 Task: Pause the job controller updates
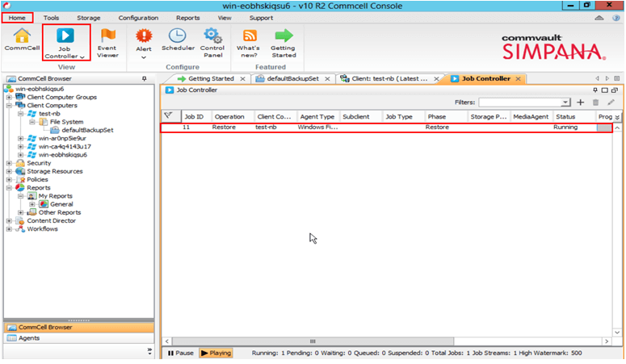pyautogui.click(x=180, y=353)
